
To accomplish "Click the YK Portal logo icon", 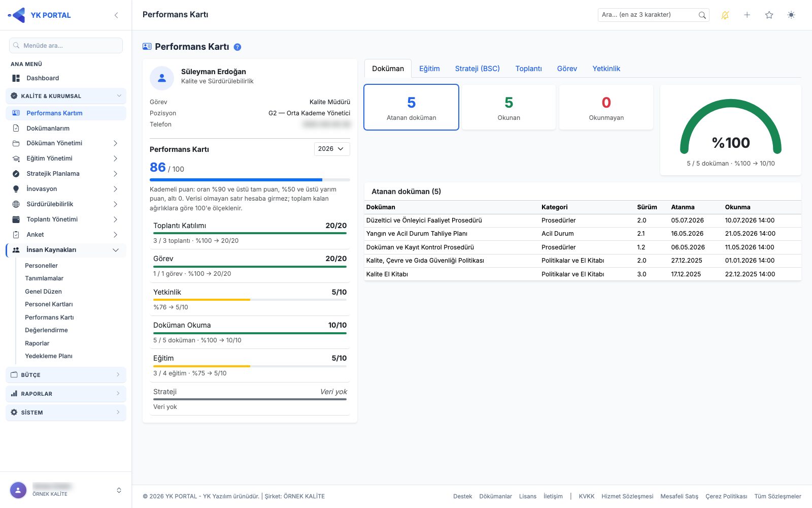I will click(17, 15).
